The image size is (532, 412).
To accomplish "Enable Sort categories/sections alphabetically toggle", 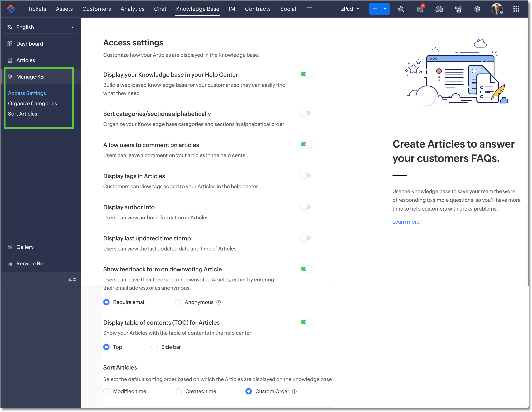I will tap(306, 113).
